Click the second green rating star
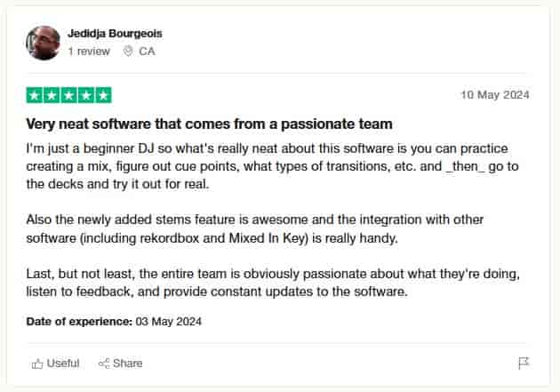 (x=52, y=95)
